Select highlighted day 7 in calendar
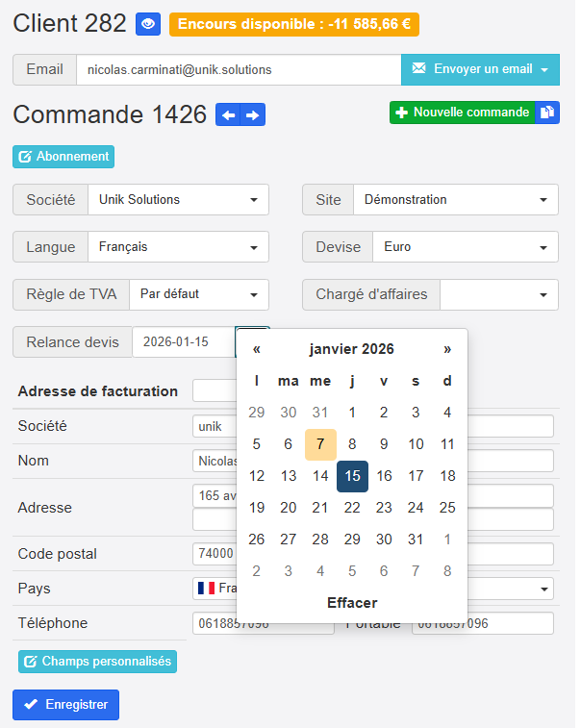The width and height of the screenshot is (581, 728). click(320, 444)
